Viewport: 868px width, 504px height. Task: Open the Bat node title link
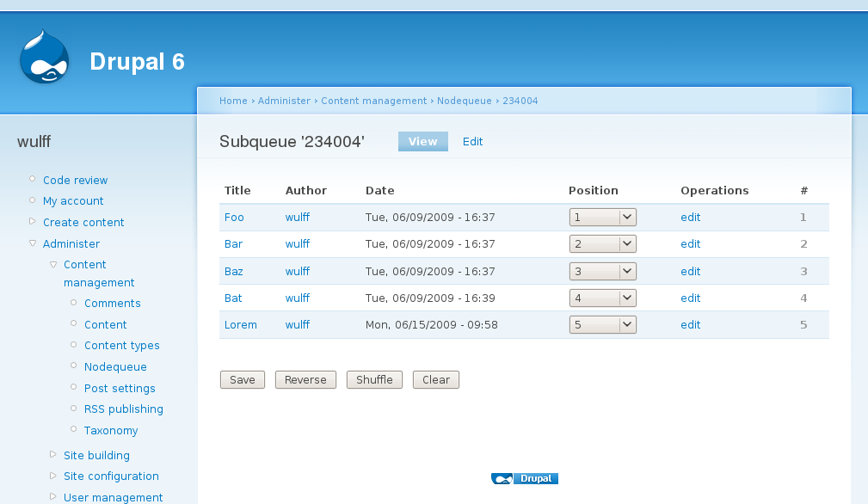pyautogui.click(x=233, y=298)
